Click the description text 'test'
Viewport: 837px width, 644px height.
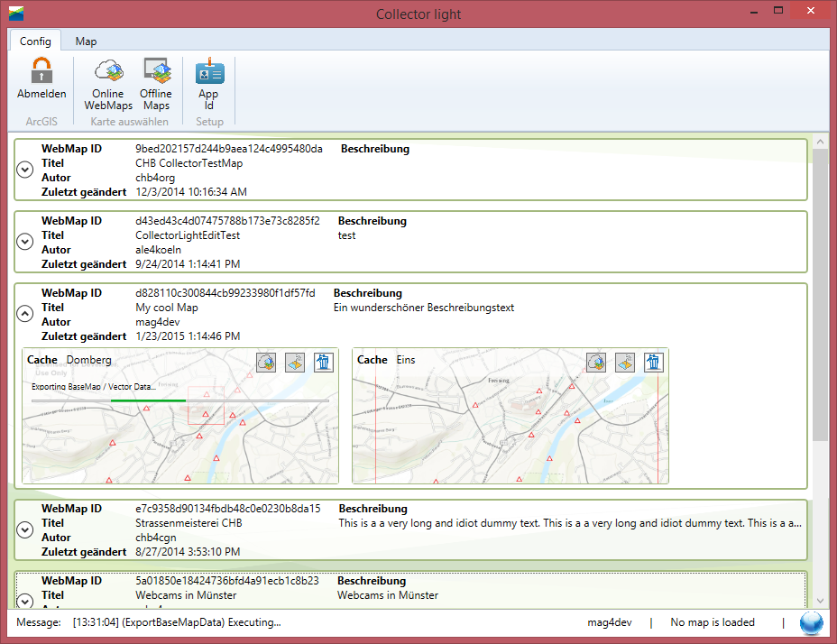[346, 235]
